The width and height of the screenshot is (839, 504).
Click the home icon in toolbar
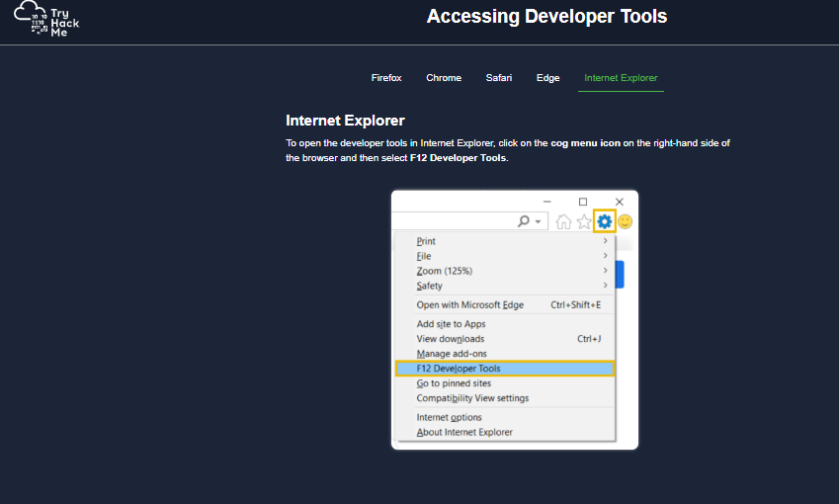[563, 221]
